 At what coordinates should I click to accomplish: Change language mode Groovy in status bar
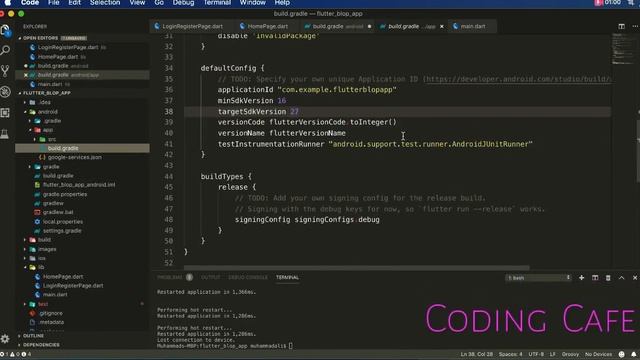570,354
